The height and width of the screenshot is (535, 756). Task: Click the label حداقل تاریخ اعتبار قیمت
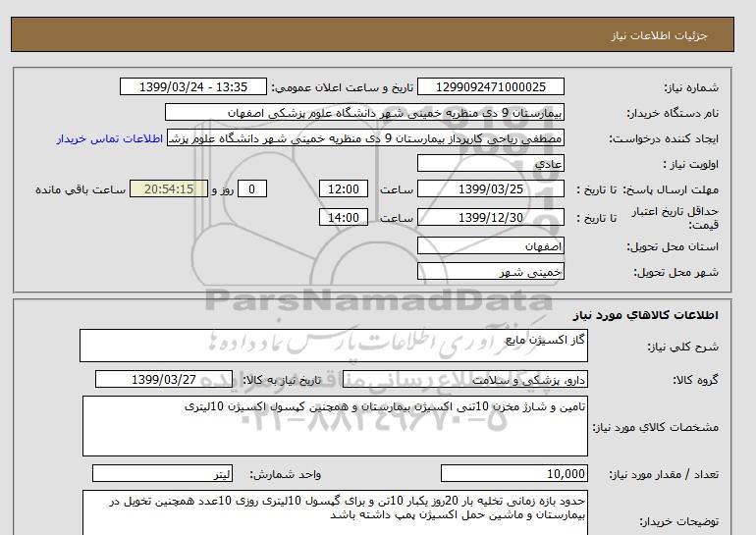pos(675,218)
